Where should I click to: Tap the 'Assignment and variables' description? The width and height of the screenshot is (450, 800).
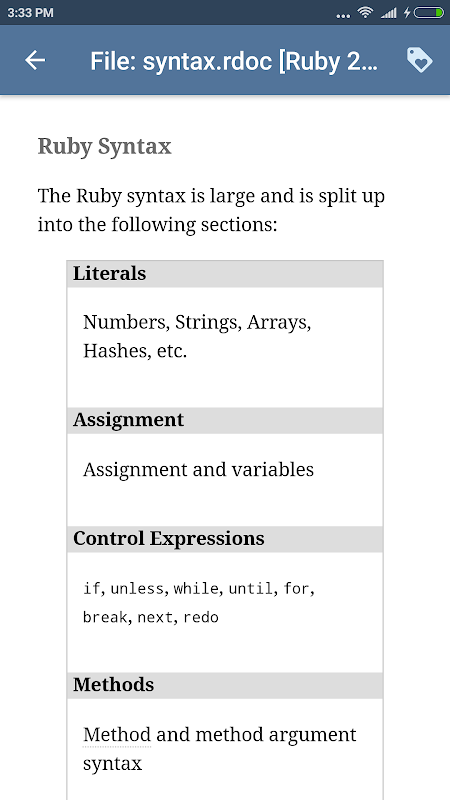pyautogui.click(x=198, y=469)
